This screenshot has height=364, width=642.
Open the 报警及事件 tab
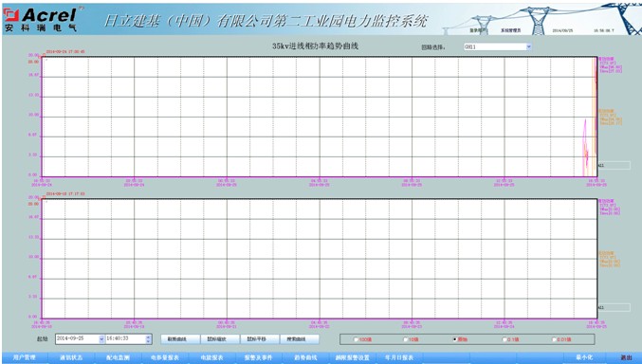(258, 357)
